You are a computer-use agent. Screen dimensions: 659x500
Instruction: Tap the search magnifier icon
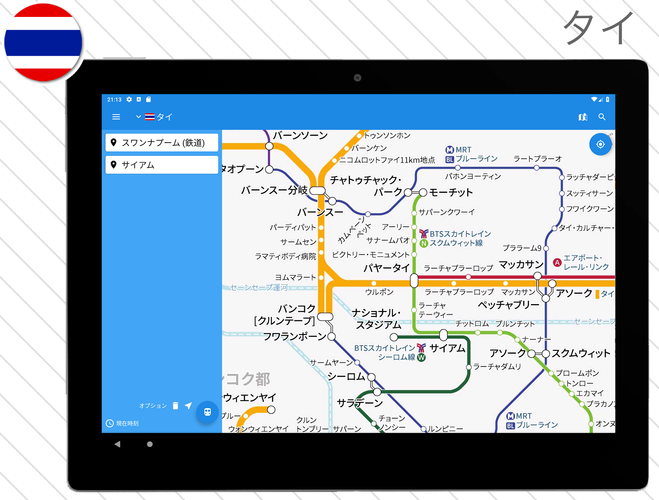(602, 117)
